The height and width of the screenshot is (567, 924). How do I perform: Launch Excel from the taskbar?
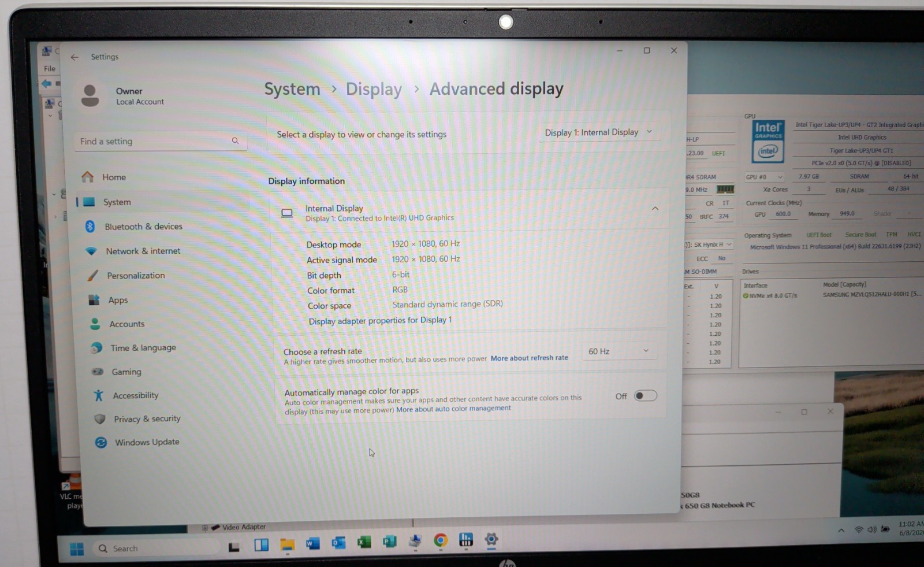click(364, 542)
